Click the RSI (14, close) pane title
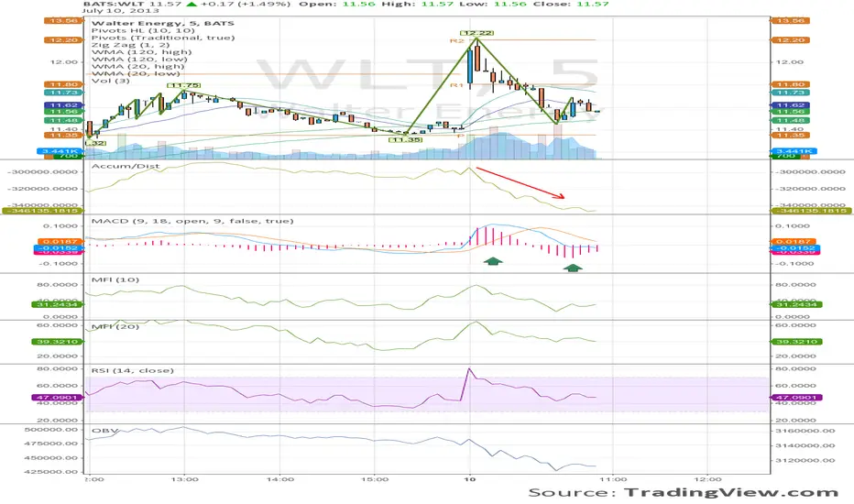 pyautogui.click(x=132, y=370)
